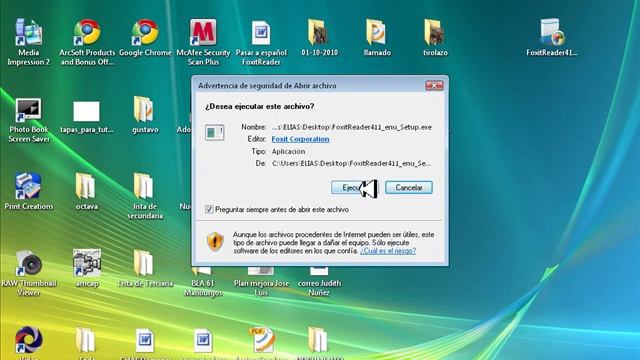This screenshot has width=640, height=360.
Task: Select the octava folder
Action: [87, 191]
